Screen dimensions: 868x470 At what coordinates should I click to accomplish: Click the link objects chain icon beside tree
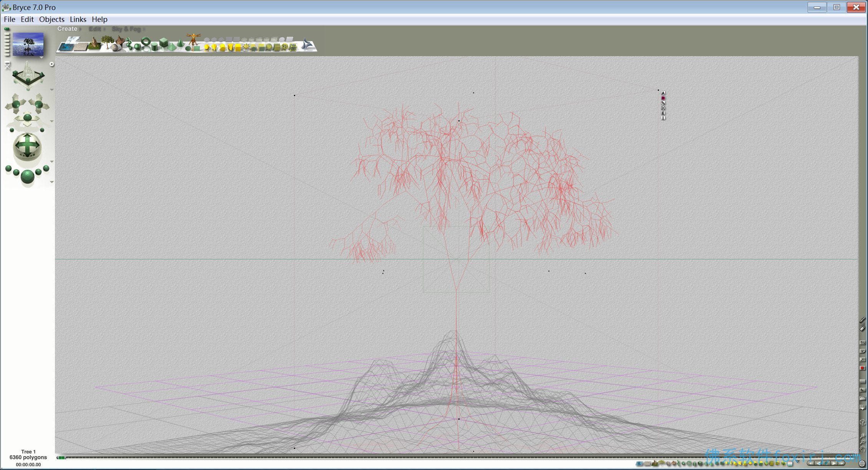click(x=663, y=103)
